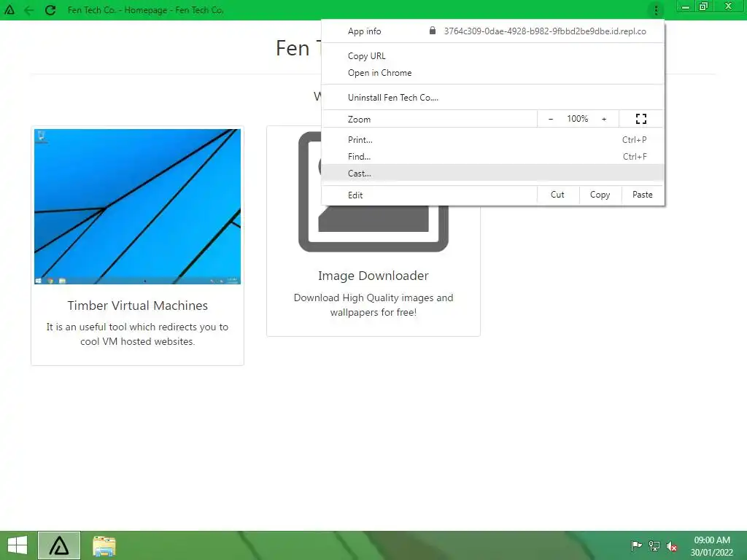Click the muted volume tray icon
Viewport: 747px width, 560px height.
[x=672, y=547]
